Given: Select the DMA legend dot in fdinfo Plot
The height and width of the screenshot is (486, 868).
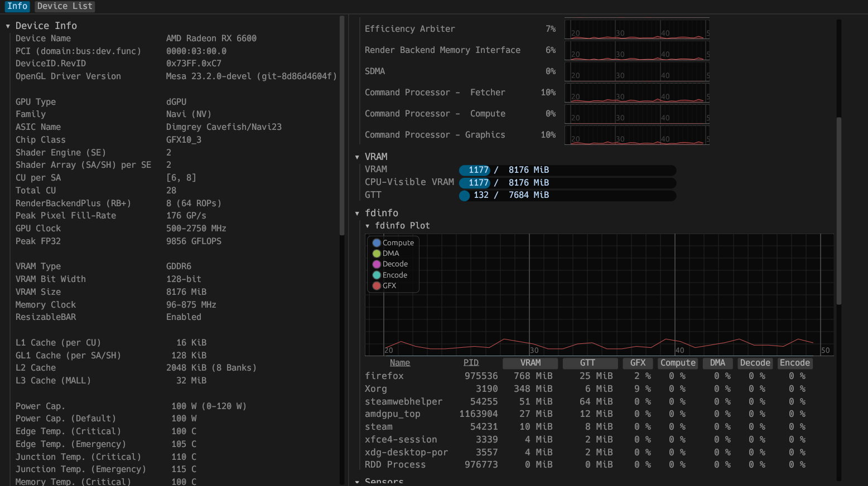Looking at the screenshot, I should pyautogui.click(x=377, y=253).
